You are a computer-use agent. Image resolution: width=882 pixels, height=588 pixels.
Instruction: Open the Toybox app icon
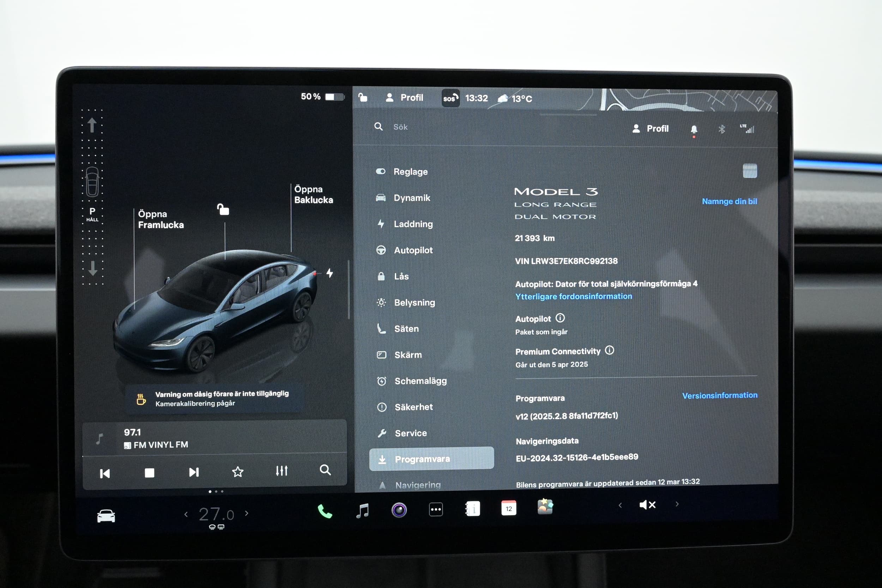point(545,507)
